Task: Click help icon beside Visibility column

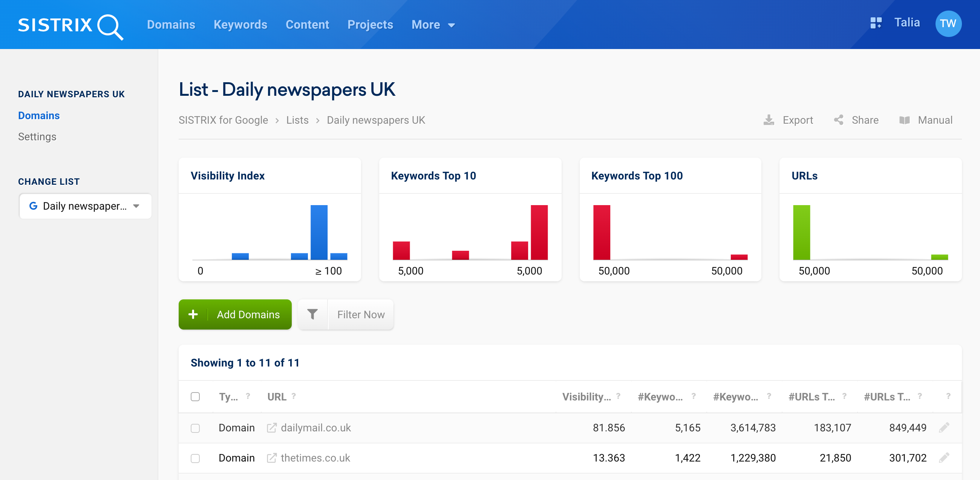Action: pos(618,396)
